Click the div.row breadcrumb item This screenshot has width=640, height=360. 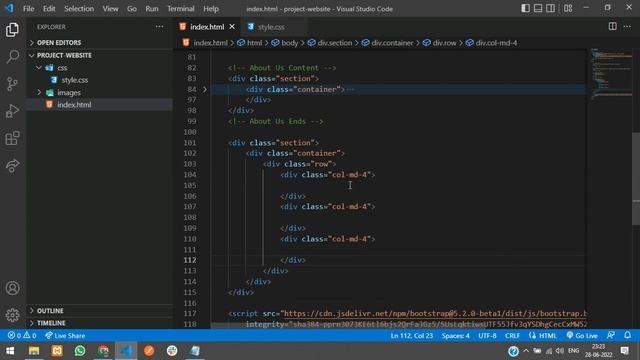444,43
